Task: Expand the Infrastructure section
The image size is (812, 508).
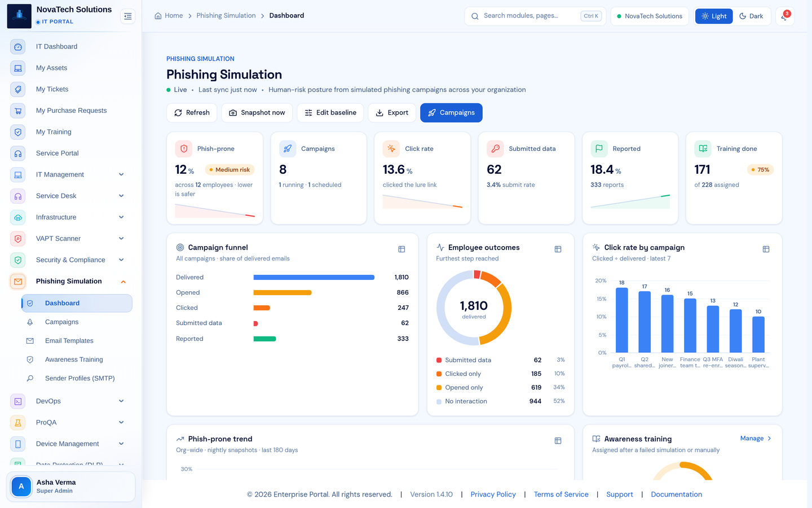Action: pyautogui.click(x=121, y=217)
